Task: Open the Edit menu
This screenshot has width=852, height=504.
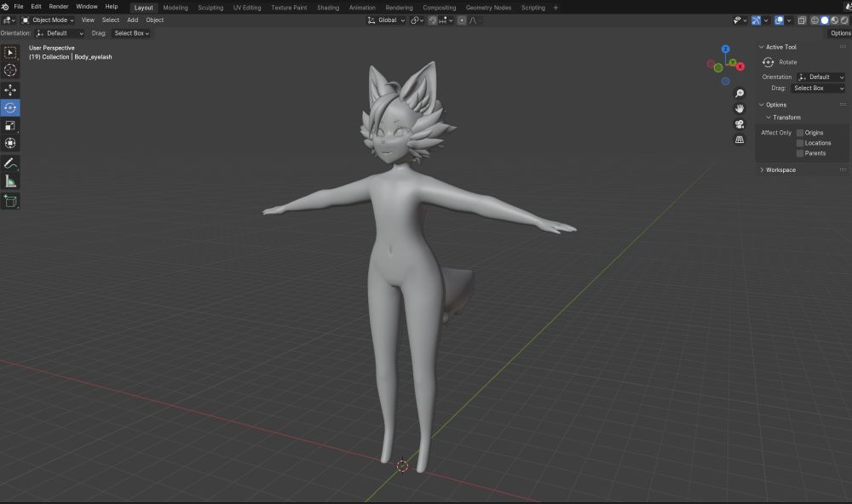Action: (36, 7)
